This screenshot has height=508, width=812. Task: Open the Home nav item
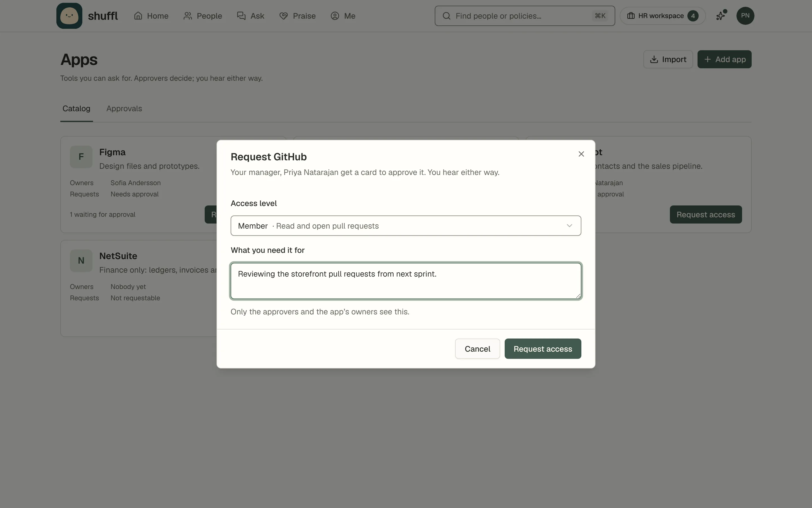[151, 16]
